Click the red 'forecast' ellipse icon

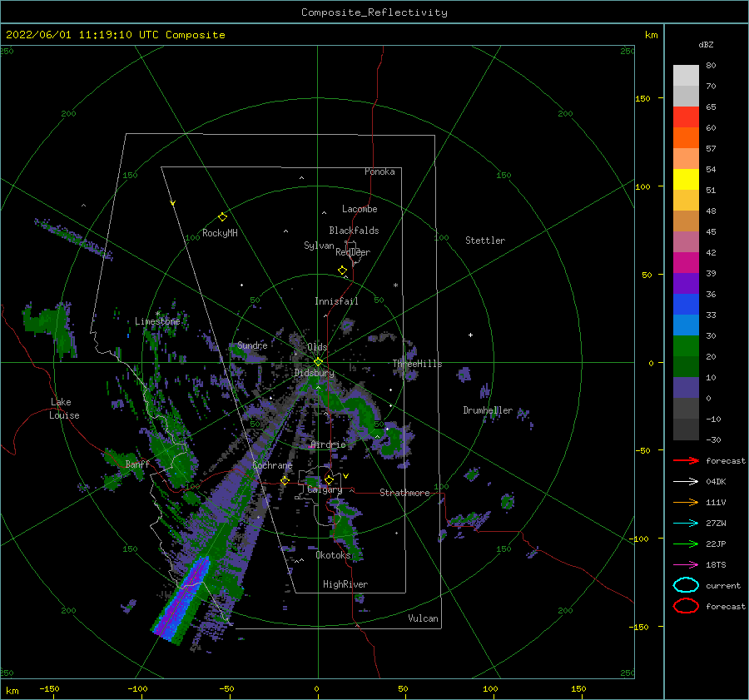point(686,606)
